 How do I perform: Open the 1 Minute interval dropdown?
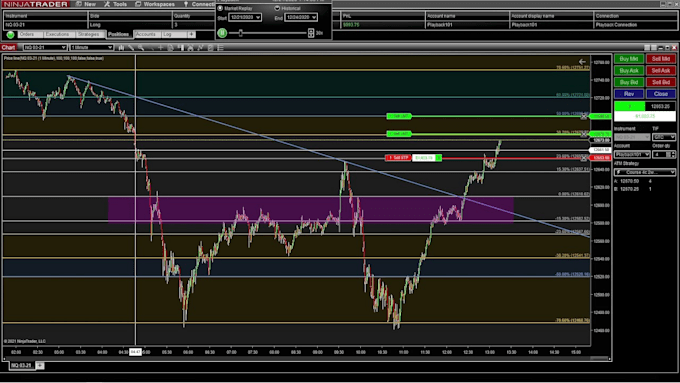tap(92, 47)
